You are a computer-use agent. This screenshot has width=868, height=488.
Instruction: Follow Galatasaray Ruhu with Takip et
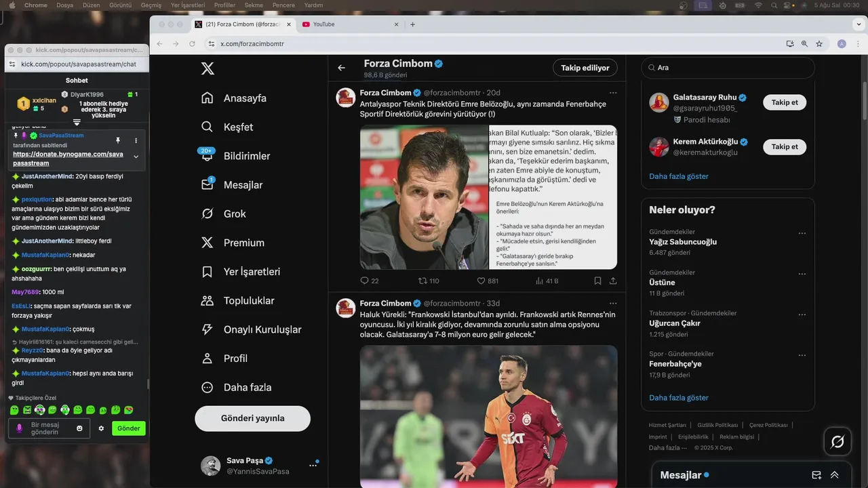point(785,102)
